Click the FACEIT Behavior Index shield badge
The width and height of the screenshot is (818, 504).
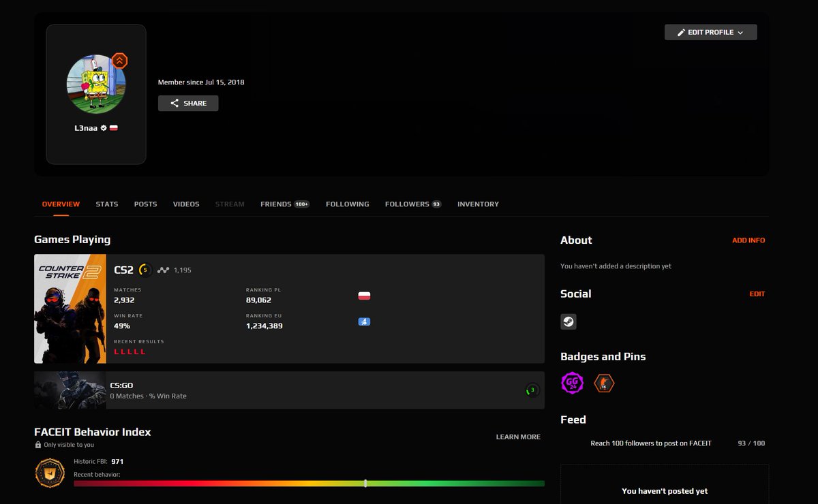[x=50, y=473]
